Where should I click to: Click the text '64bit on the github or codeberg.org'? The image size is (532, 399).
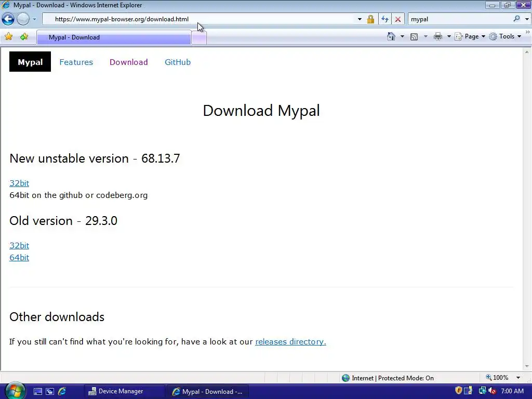(x=78, y=195)
